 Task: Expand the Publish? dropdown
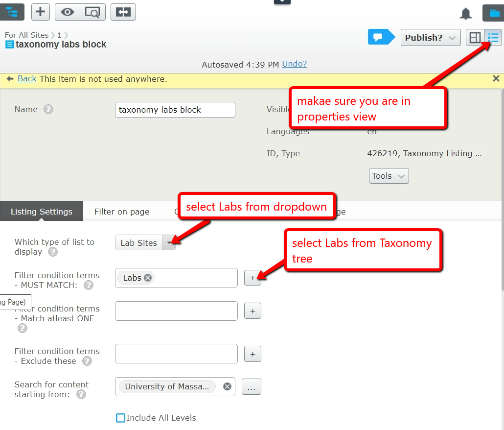click(431, 38)
